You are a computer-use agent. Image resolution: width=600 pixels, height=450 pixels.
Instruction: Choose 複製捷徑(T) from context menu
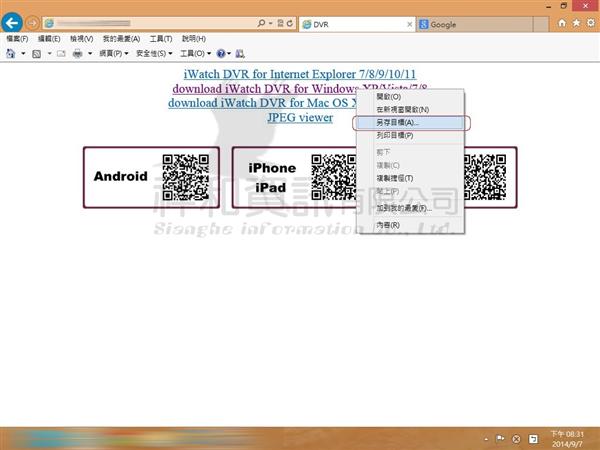(399, 177)
